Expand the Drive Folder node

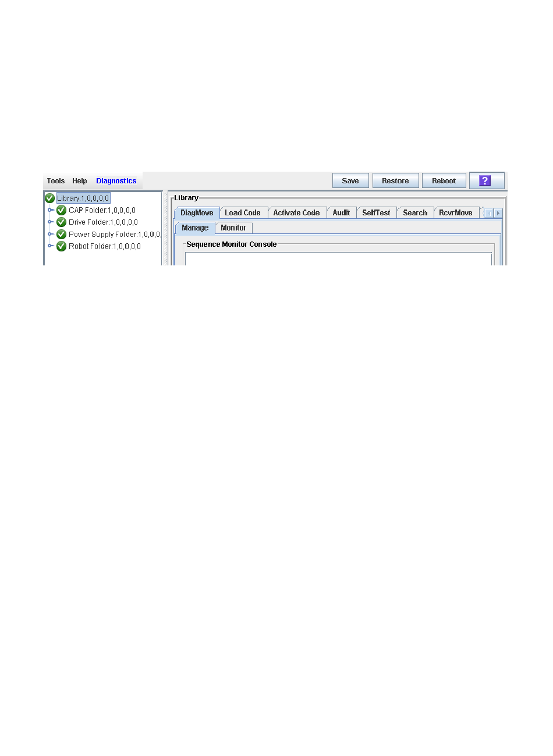coord(51,222)
